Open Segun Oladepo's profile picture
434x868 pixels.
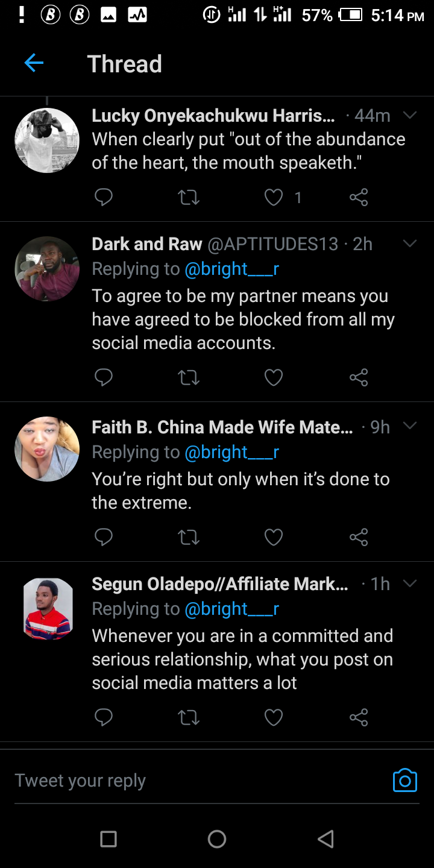pos(48,608)
